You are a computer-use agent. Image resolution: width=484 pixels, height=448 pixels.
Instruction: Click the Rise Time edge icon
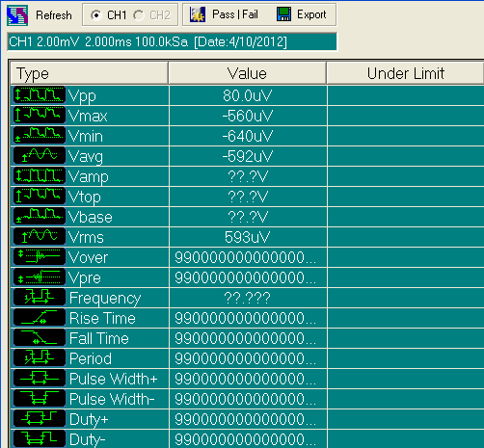click(40, 318)
